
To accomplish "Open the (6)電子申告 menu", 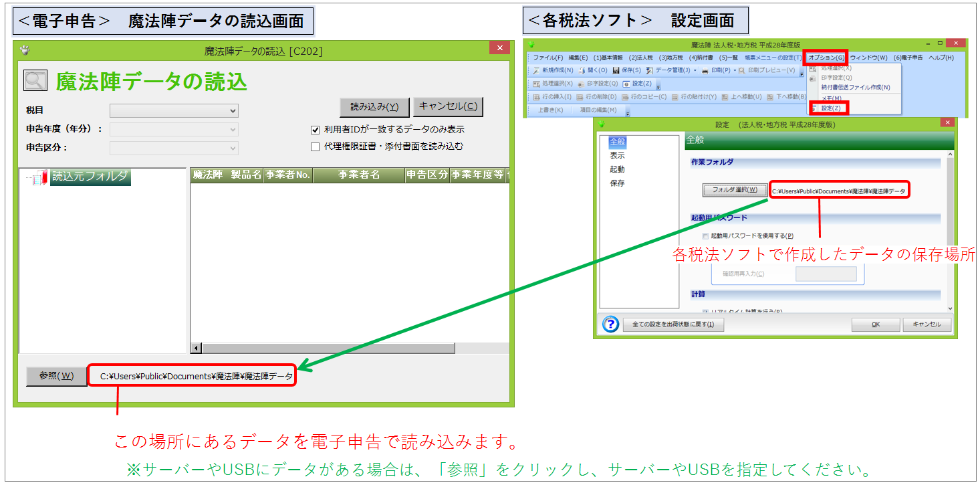I will 907,58.
